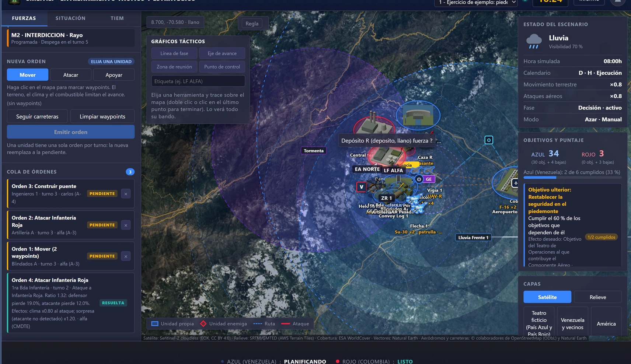Click the ROJO score 3
This screenshot has height=364, width=631.
tap(601, 154)
